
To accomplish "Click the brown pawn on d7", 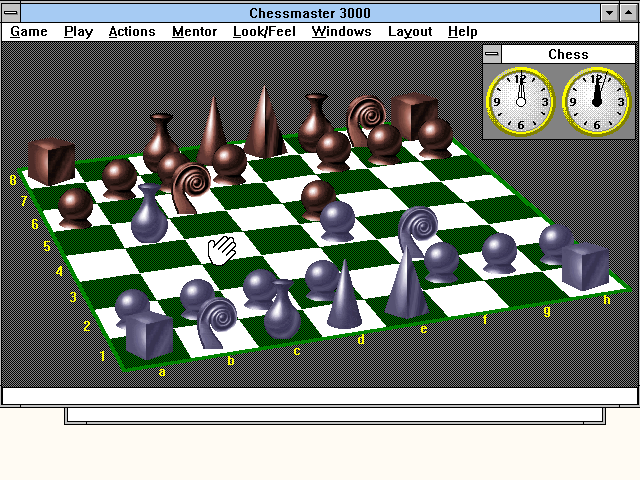I will pyautogui.click(x=229, y=164).
